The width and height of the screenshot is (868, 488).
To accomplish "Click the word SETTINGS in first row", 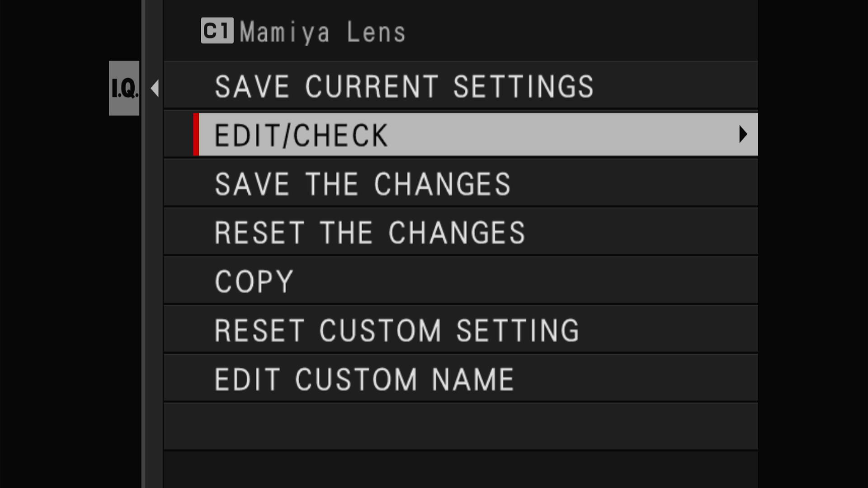I will coord(524,86).
